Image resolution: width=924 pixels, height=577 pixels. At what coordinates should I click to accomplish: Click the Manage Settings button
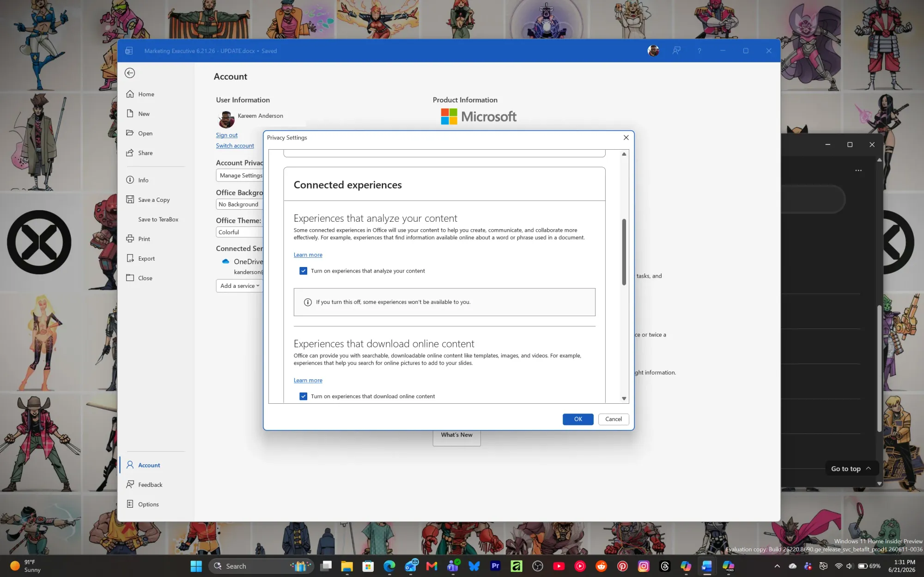pos(240,176)
